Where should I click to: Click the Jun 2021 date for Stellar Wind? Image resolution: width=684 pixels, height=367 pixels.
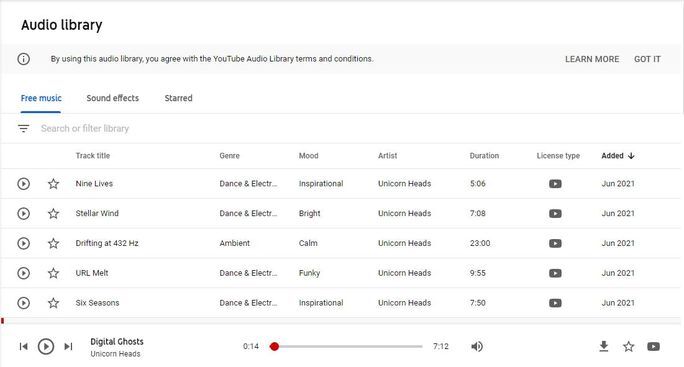coord(618,213)
